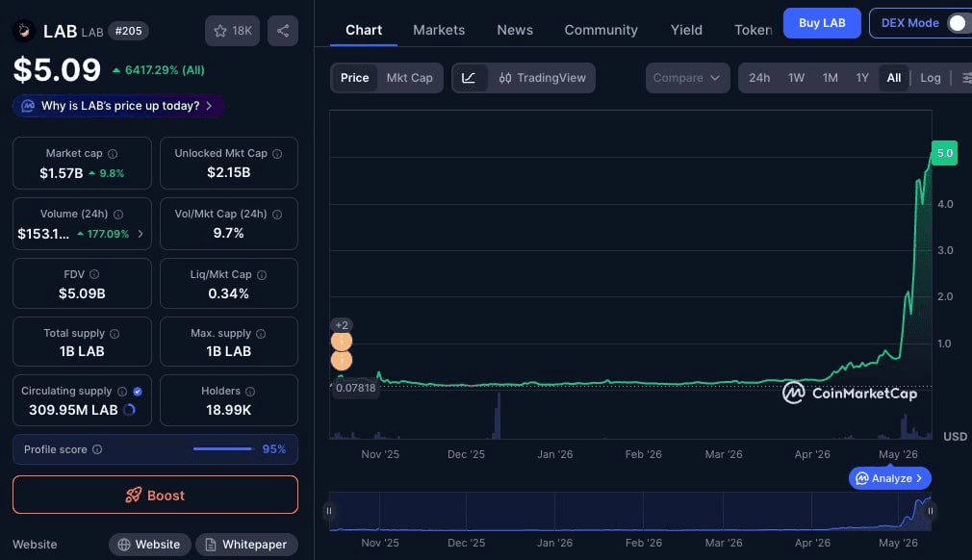
Task: Open Vol/Mkt Cap (24h) info icon
Action: [x=277, y=215]
